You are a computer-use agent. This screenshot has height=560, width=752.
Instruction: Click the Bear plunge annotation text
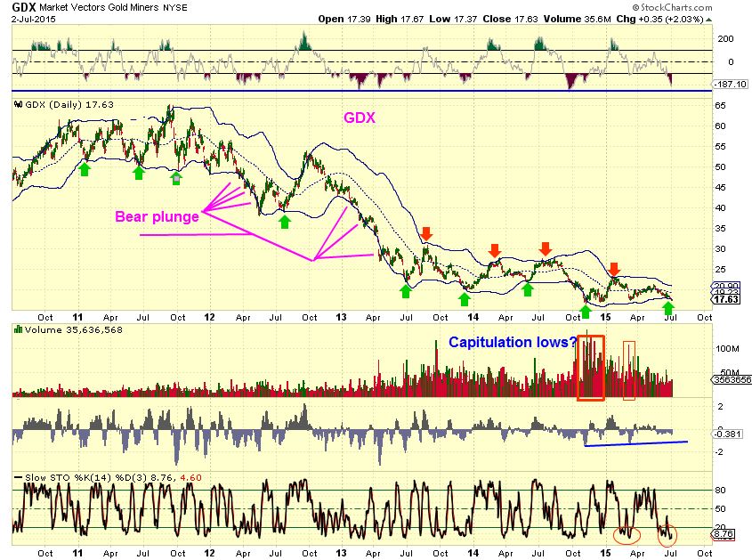coord(157,216)
